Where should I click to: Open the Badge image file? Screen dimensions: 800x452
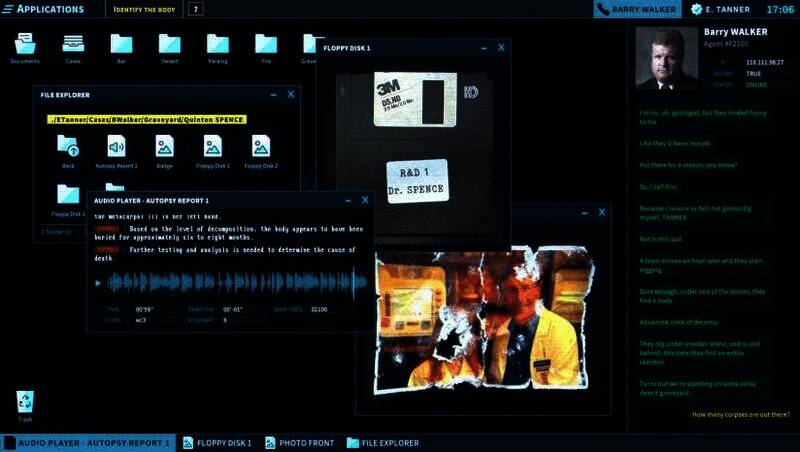click(164, 147)
